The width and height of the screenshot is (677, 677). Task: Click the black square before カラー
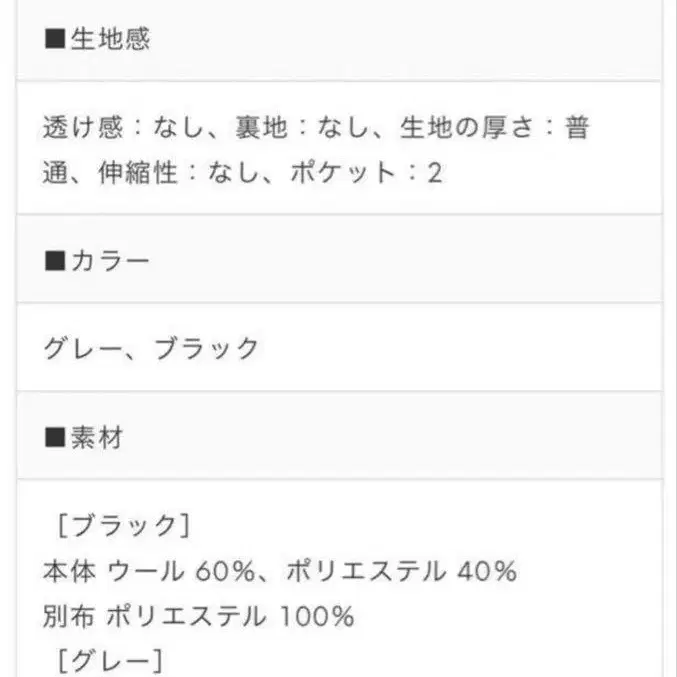[56, 262]
